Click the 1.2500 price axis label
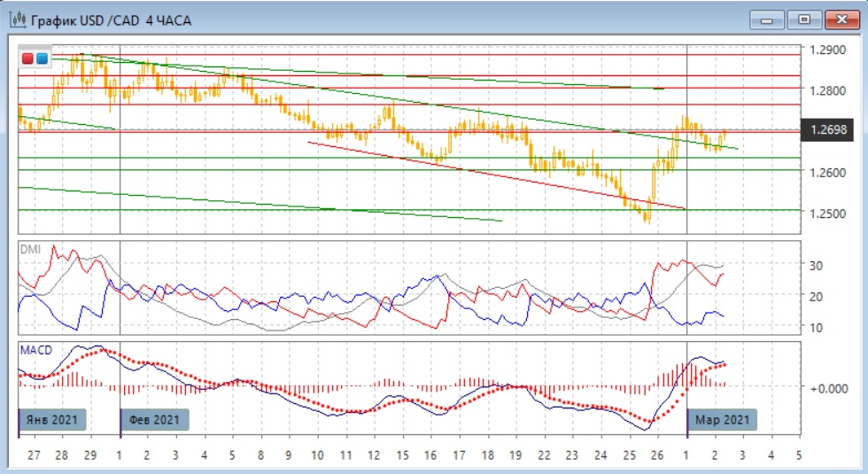 tap(829, 213)
